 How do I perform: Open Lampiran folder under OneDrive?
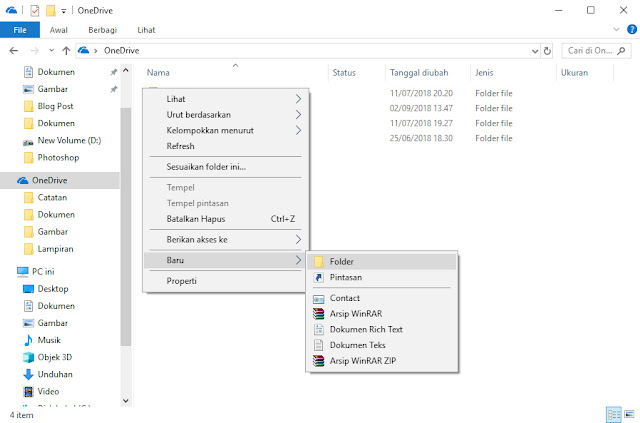coord(55,249)
